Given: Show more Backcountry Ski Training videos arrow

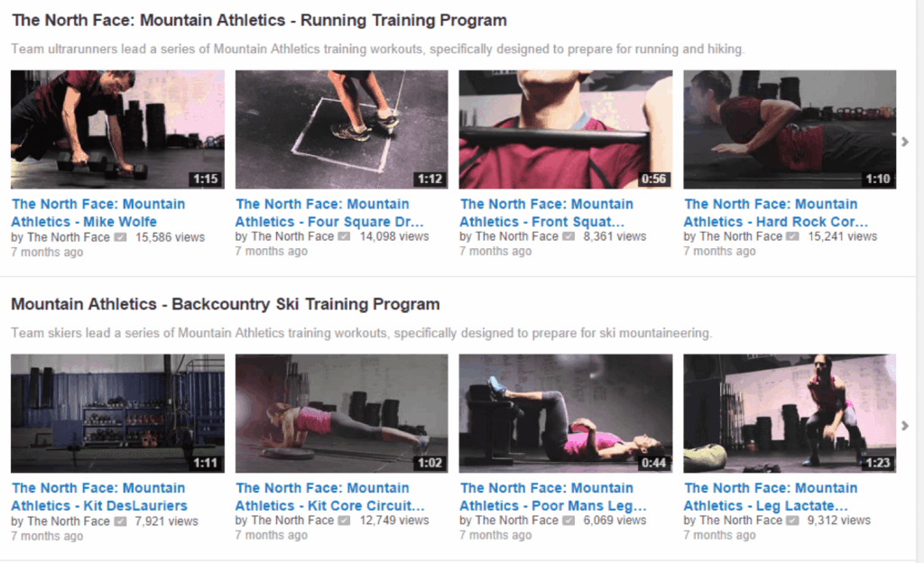Looking at the screenshot, I should pos(905,425).
